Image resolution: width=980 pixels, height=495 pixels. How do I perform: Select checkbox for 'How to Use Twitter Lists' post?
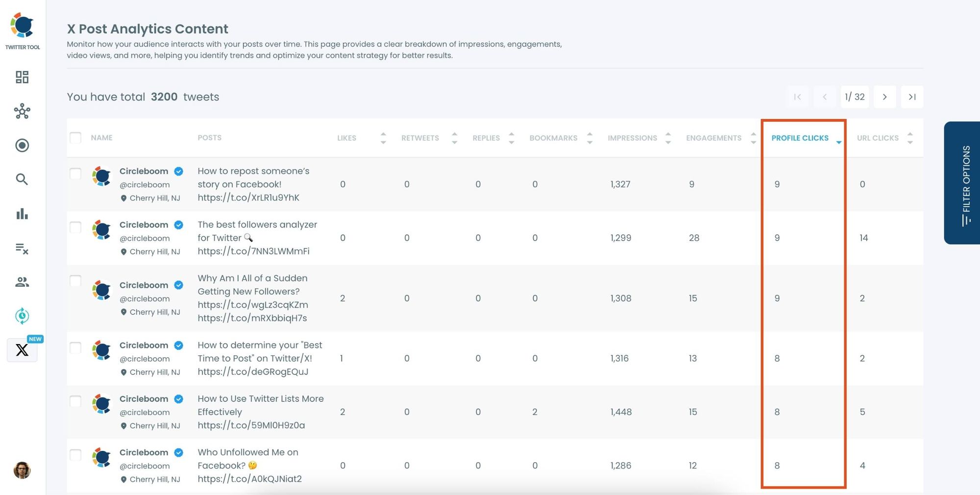(x=75, y=401)
